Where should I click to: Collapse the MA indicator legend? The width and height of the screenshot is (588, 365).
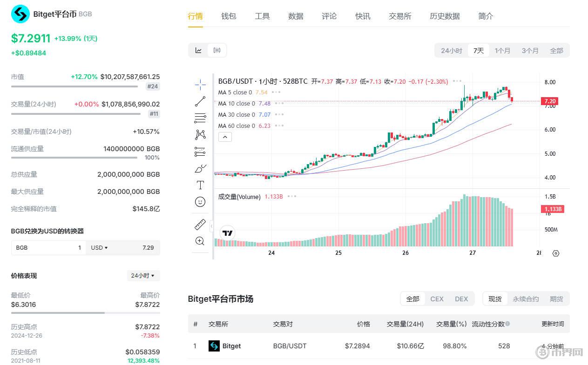[x=225, y=137]
